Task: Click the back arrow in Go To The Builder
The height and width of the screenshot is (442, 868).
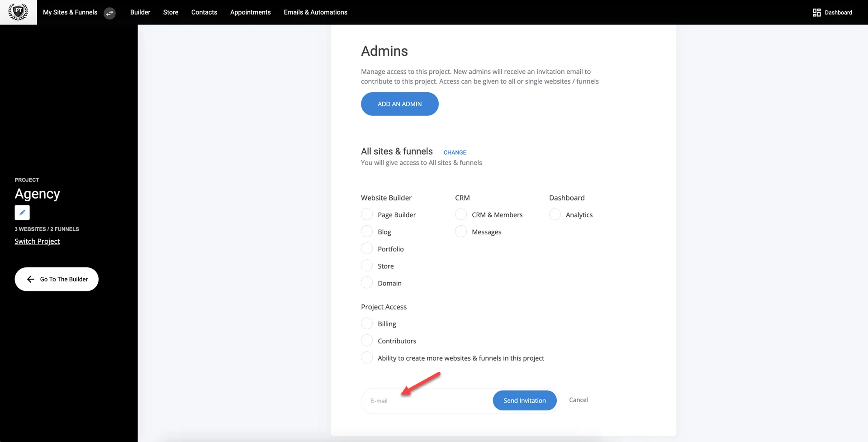Action: pyautogui.click(x=30, y=279)
